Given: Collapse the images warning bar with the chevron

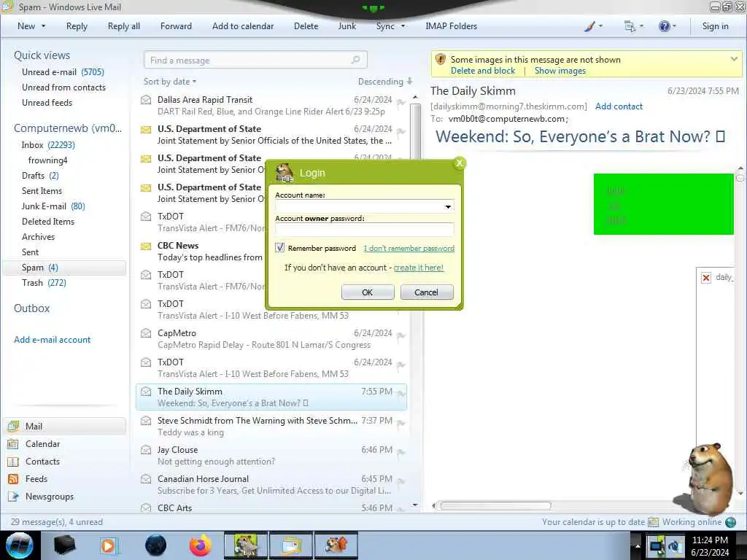Looking at the screenshot, I should click(x=734, y=59).
